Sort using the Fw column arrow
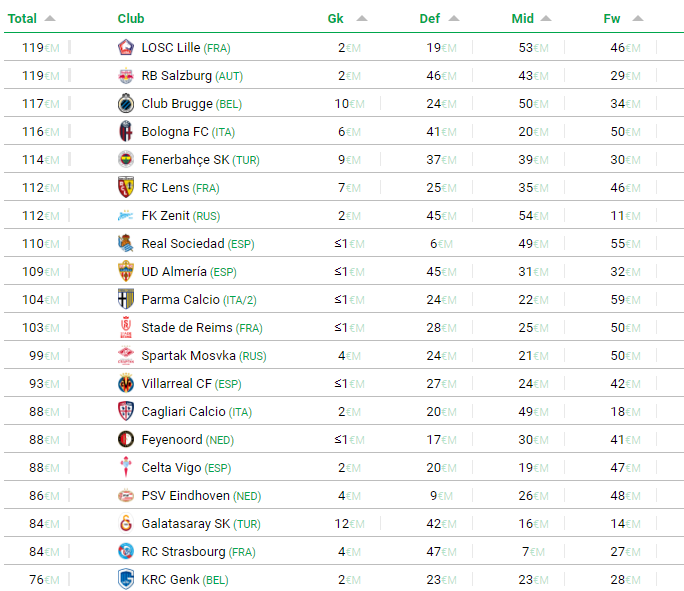This screenshot has height=591, width=684. click(638, 18)
